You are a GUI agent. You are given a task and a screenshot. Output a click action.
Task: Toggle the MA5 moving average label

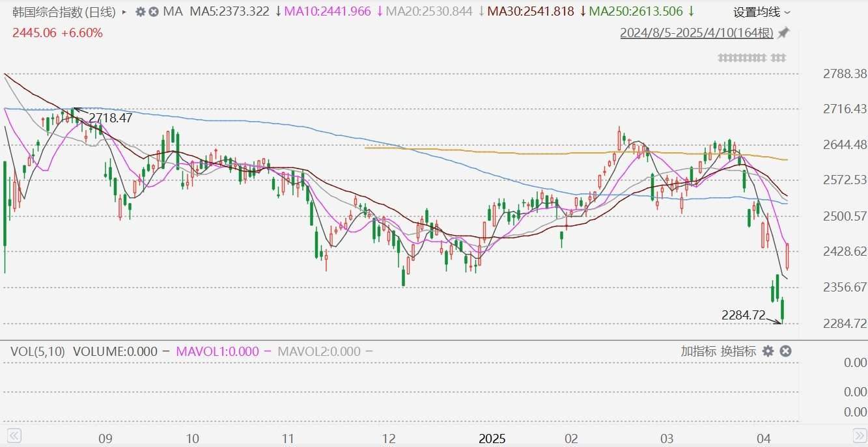(x=229, y=12)
